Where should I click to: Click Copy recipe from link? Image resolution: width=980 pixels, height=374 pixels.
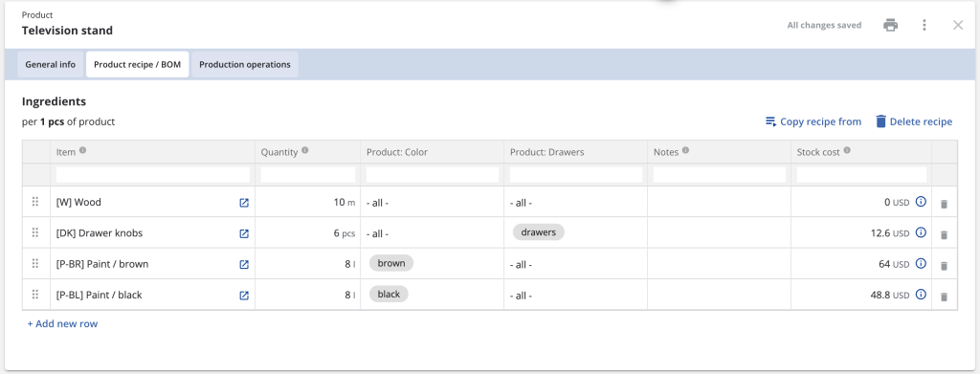pos(813,121)
